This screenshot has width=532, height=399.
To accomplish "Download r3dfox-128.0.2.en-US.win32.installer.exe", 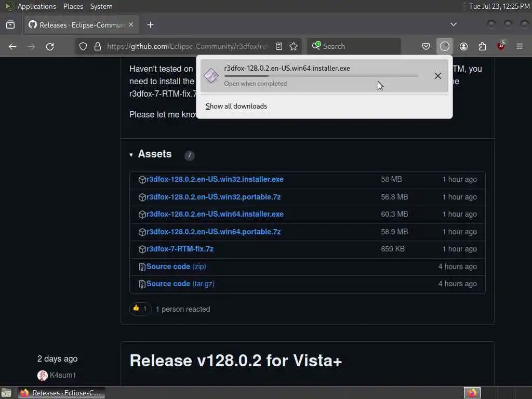I will click(215, 179).
